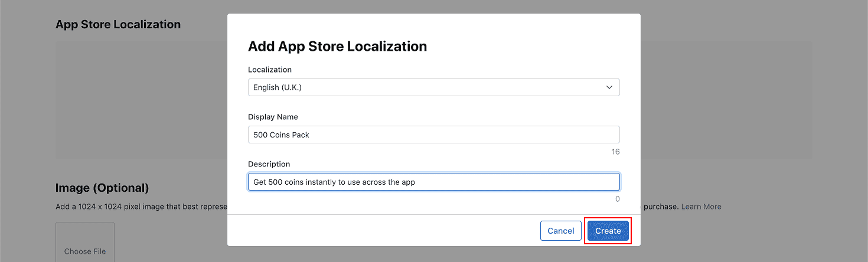Image resolution: width=868 pixels, height=262 pixels.
Task: Open the Localization dropdown
Action: [x=433, y=87]
